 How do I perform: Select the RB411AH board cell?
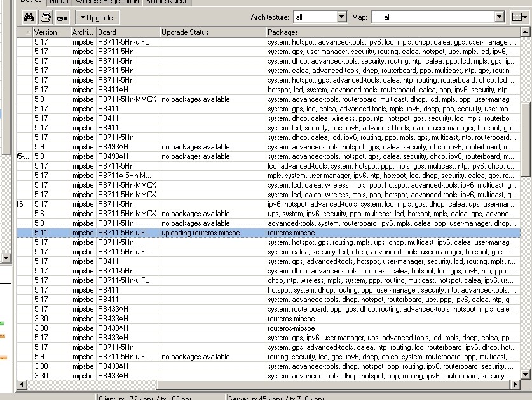tap(128, 90)
